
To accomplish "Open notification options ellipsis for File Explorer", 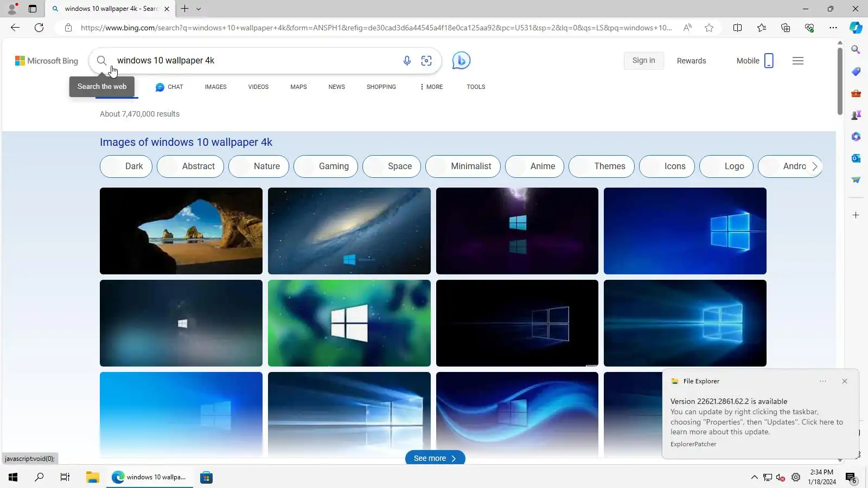I will [823, 381].
